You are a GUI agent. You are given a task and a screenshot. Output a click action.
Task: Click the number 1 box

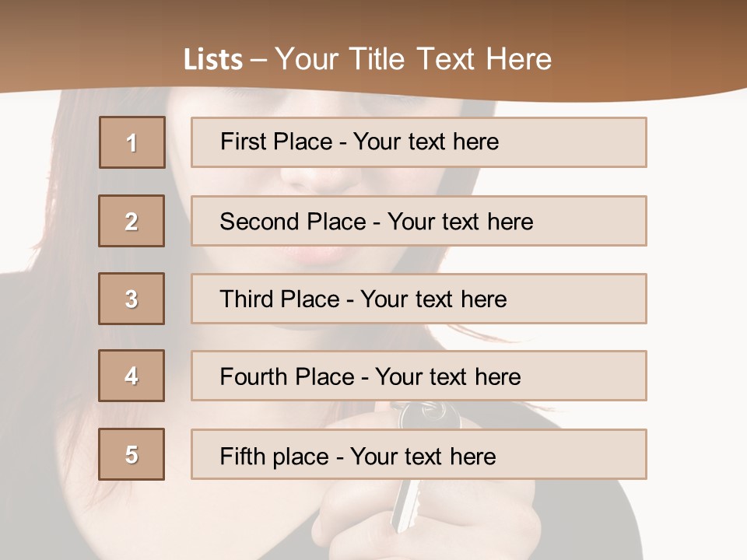point(132,142)
